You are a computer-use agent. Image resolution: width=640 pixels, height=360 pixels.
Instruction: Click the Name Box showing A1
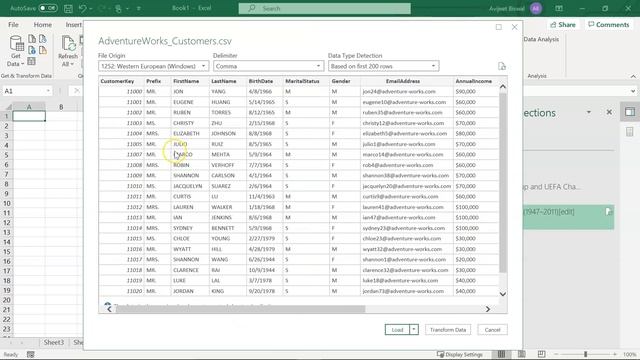pyautogui.click(x=24, y=91)
